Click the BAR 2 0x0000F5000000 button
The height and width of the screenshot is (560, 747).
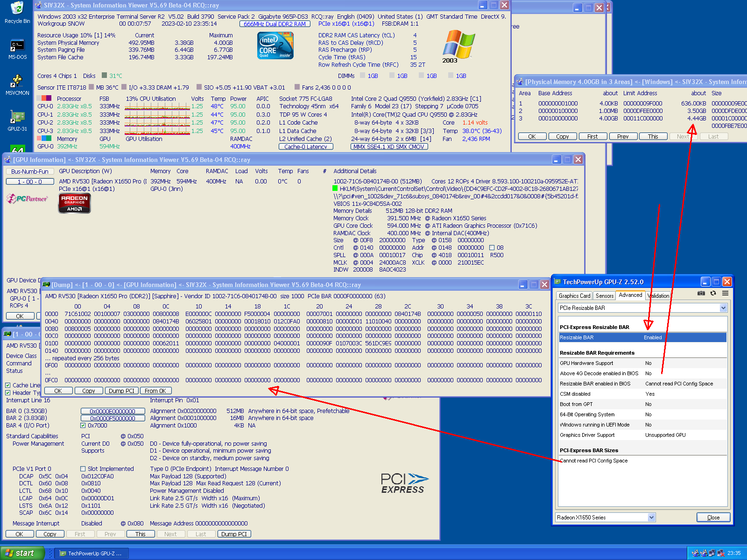coord(112,419)
